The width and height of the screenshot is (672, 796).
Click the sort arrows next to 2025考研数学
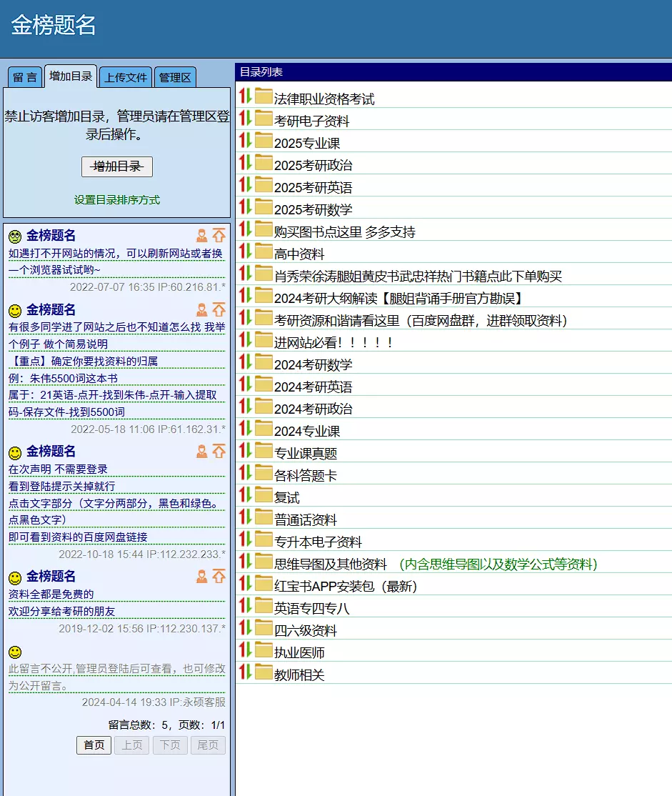pos(245,207)
